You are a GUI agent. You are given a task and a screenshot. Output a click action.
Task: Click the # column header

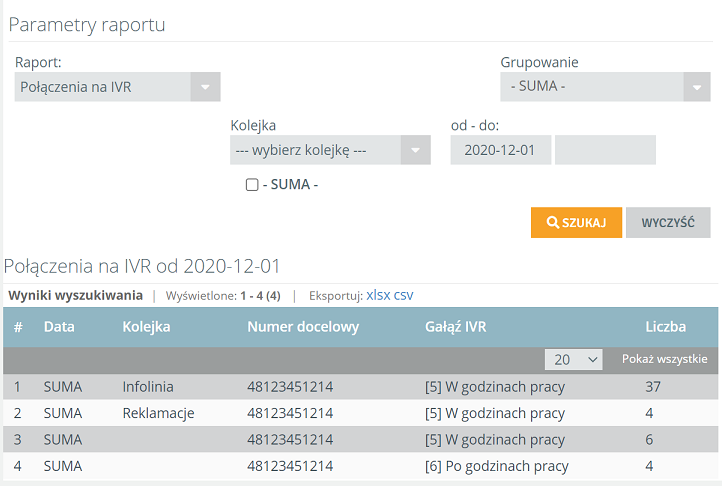[18, 327]
